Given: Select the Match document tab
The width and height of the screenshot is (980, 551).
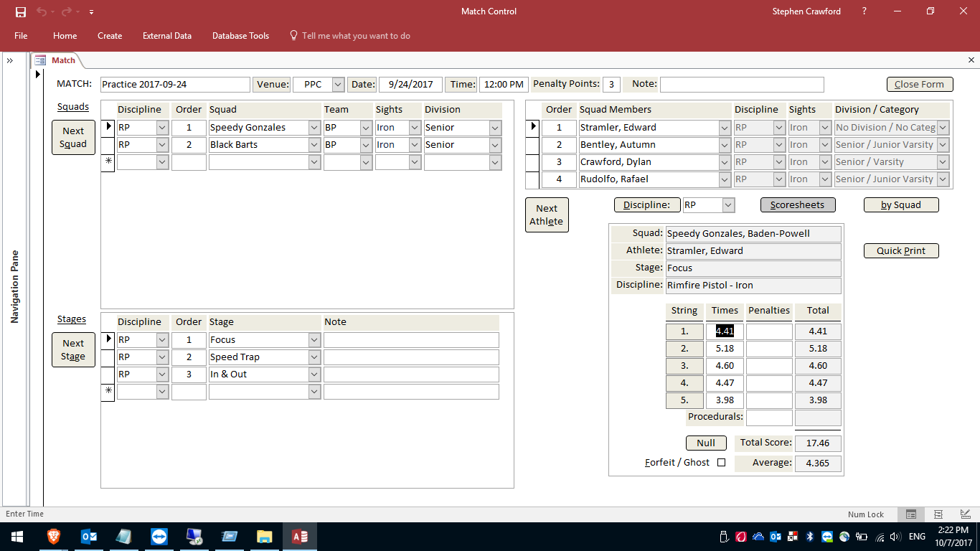Looking at the screenshot, I should tap(63, 60).
